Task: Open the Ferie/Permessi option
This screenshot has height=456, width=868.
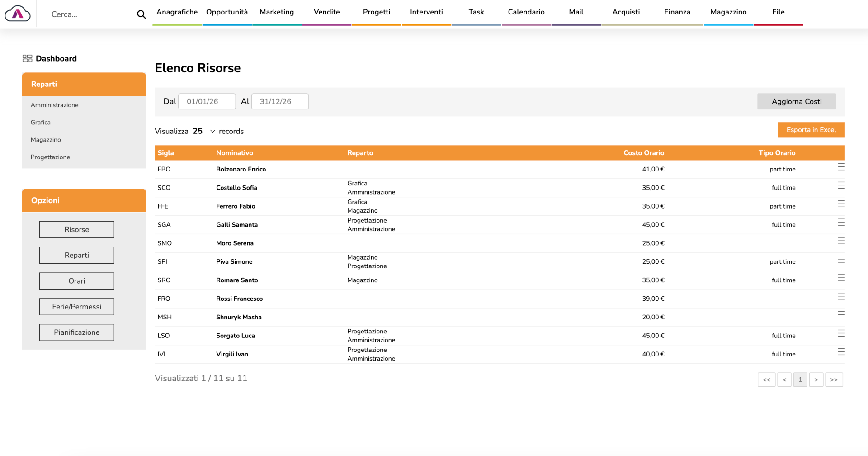Action: point(77,307)
